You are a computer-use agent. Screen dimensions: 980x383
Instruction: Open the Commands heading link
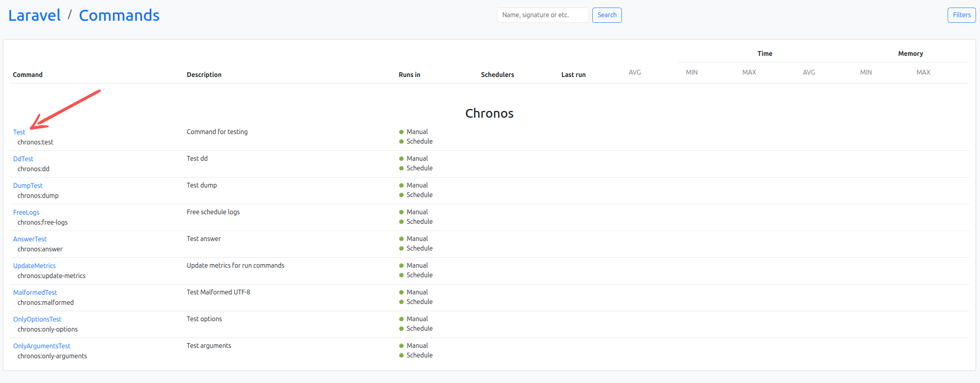coord(119,16)
